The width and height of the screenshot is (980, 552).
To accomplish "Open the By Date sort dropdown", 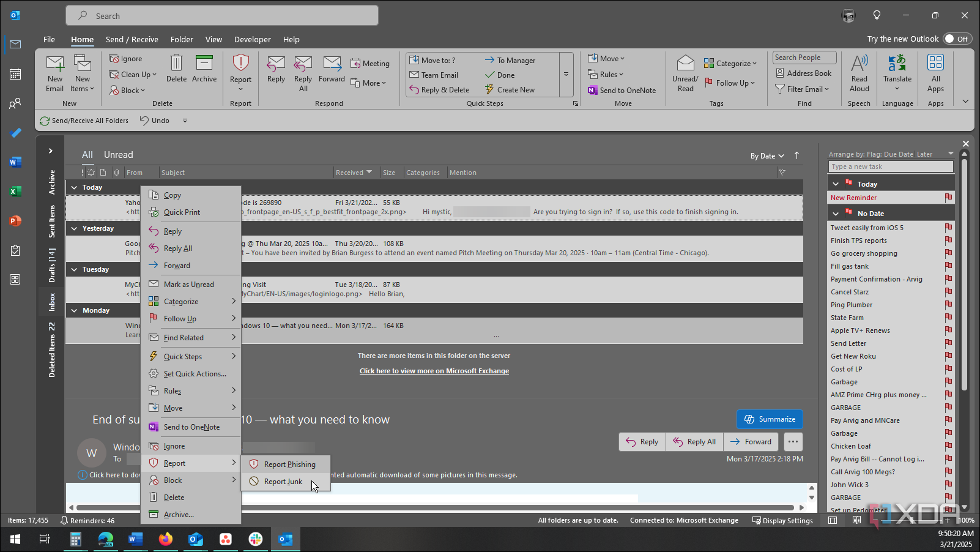I will (x=767, y=156).
